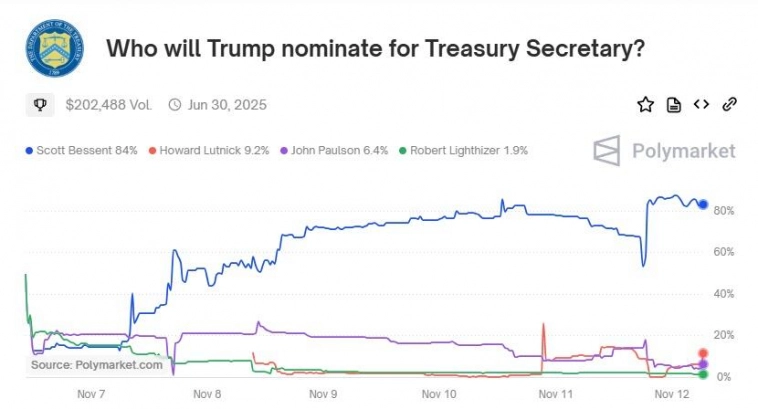
Task: Click the Source: Polymarket.com label
Action: click(97, 365)
